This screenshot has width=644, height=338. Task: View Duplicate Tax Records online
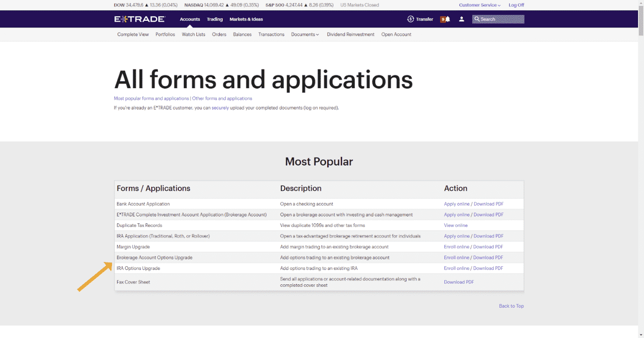456,226
